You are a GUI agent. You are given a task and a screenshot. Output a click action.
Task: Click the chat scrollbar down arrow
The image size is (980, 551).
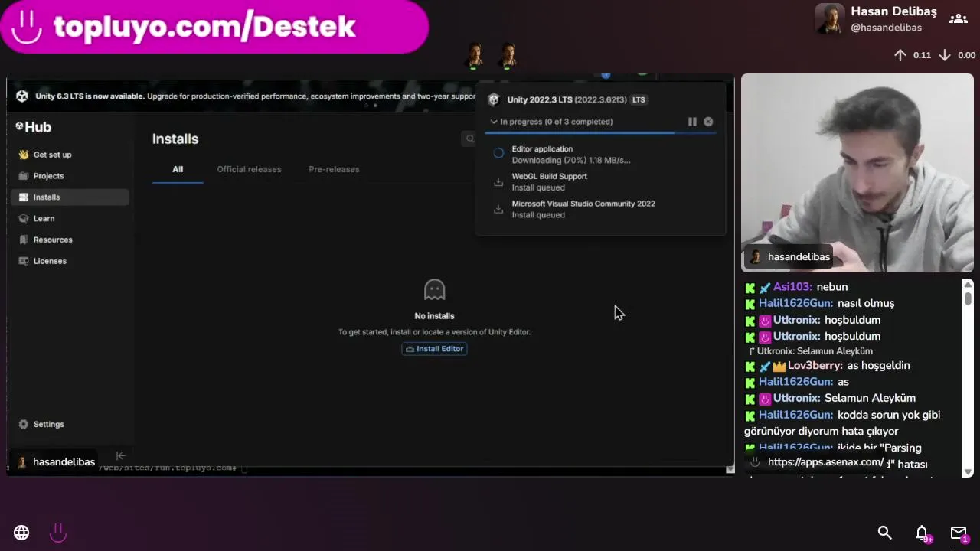(x=968, y=471)
